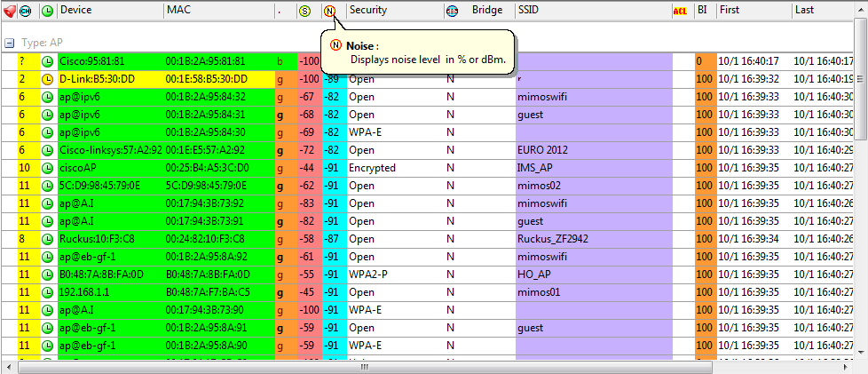The image size is (868, 374).
Task: Select the Ruckus:10:F3:C8 device cell
Action: coord(110,239)
